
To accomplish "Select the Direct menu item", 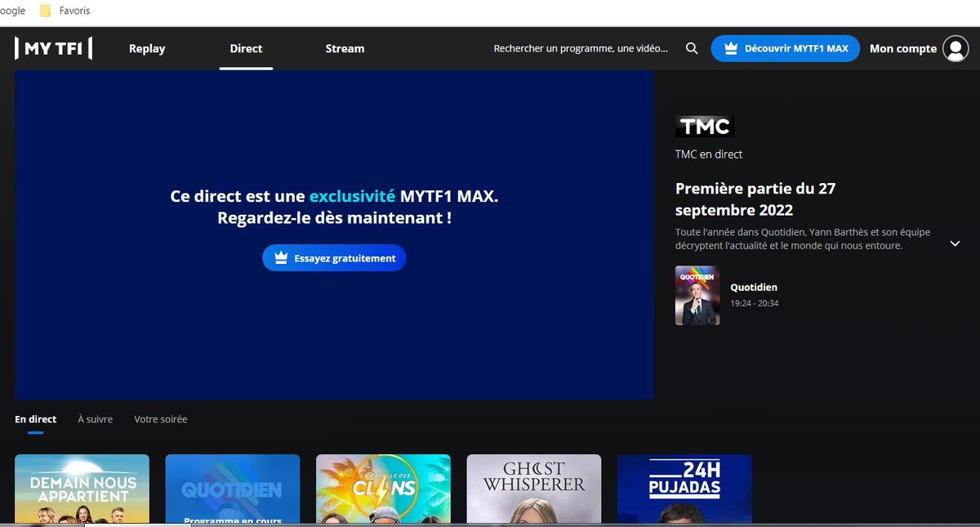I will (x=246, y=48).
